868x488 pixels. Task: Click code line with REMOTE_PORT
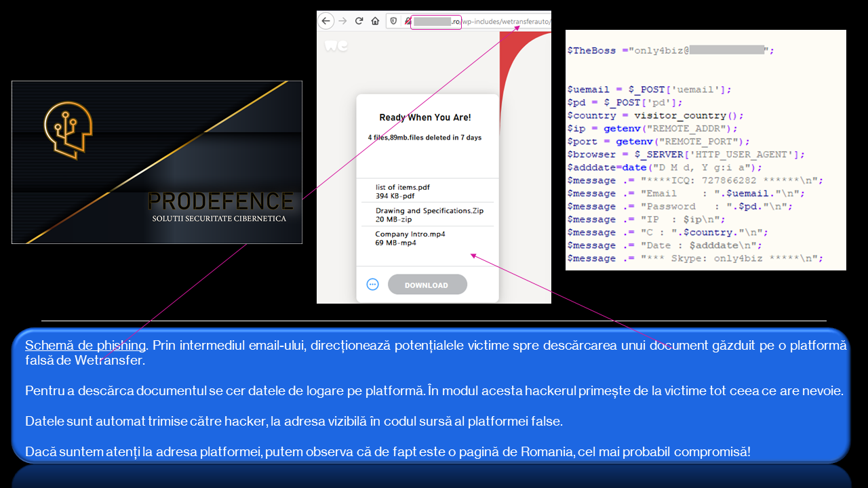pyautogui.click(x=658, y=142)
